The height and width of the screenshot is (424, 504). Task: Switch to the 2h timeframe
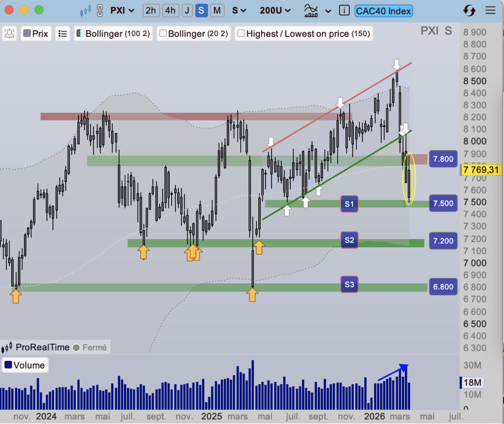(151, 10)
